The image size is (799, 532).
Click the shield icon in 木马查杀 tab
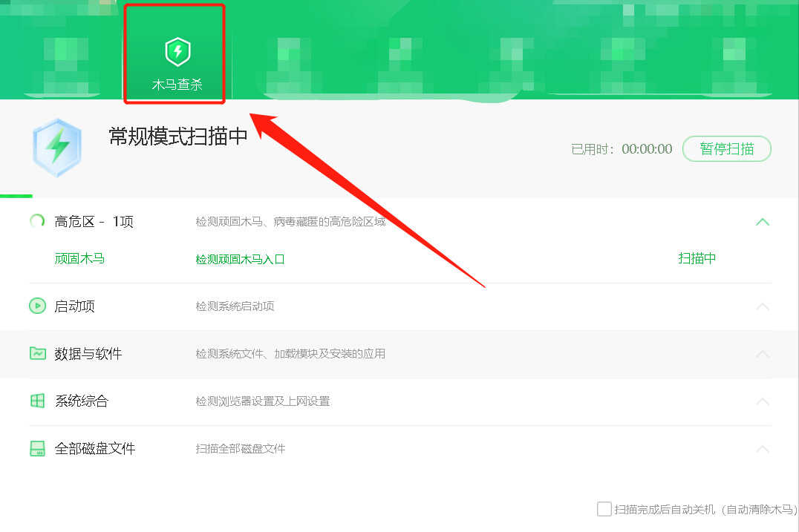coord(177,51)
